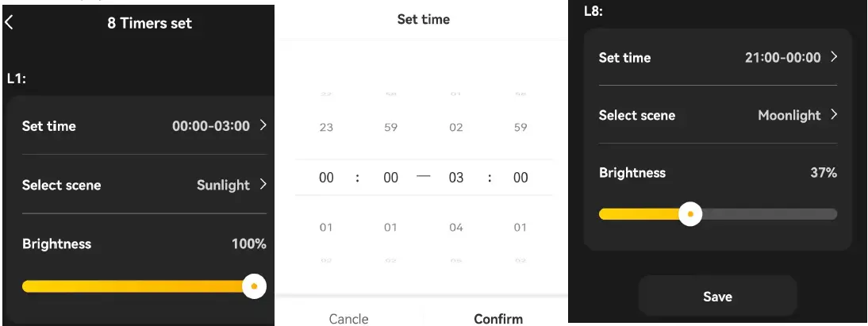
Task: Open L1 Set time chevron arrow
Action: tap(263, 125)
